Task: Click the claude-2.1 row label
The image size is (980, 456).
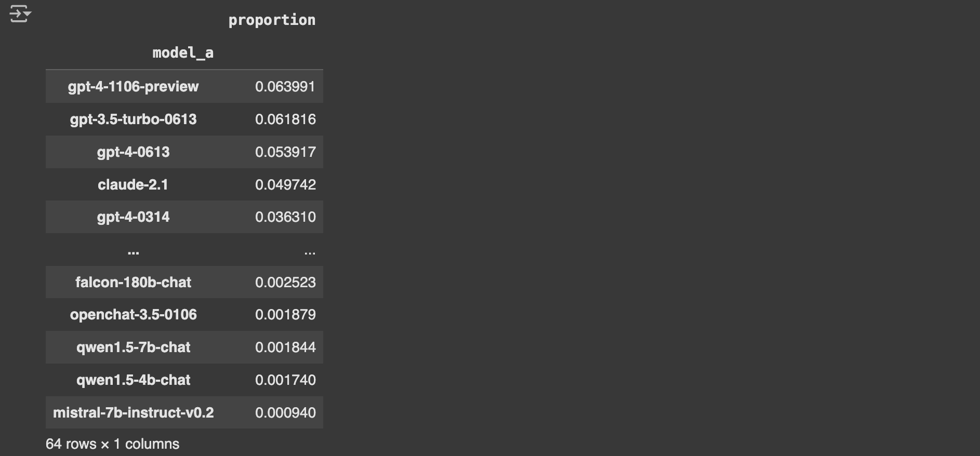Action: (133, 184)
